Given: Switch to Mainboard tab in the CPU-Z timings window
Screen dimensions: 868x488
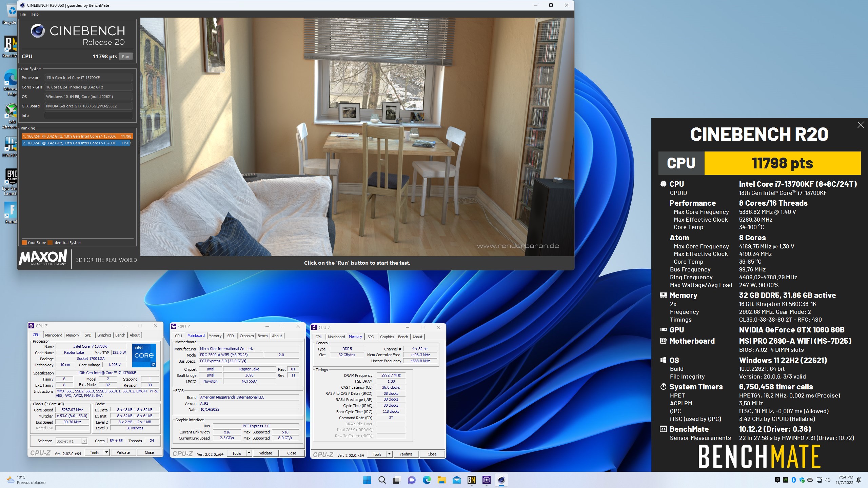Looking at the screenshot, I should 336,337.
